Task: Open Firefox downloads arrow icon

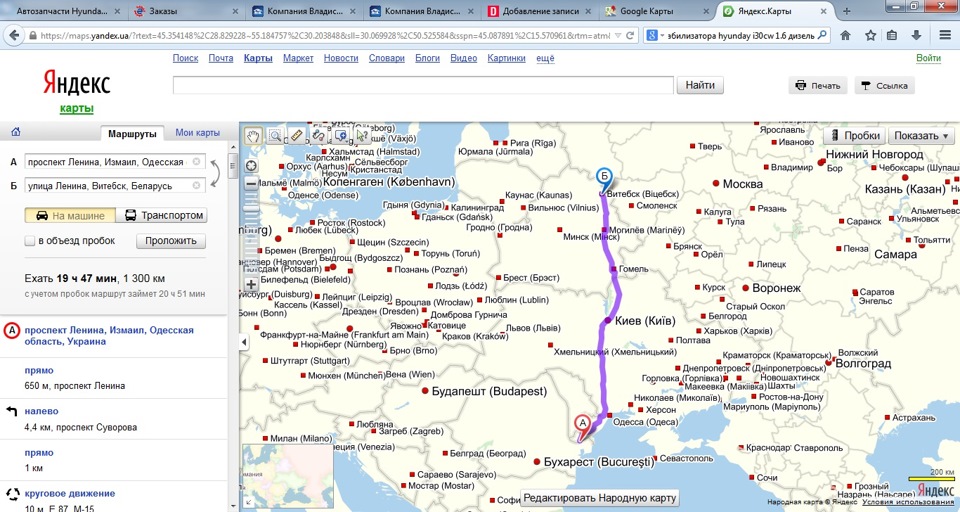Action: 916,36
